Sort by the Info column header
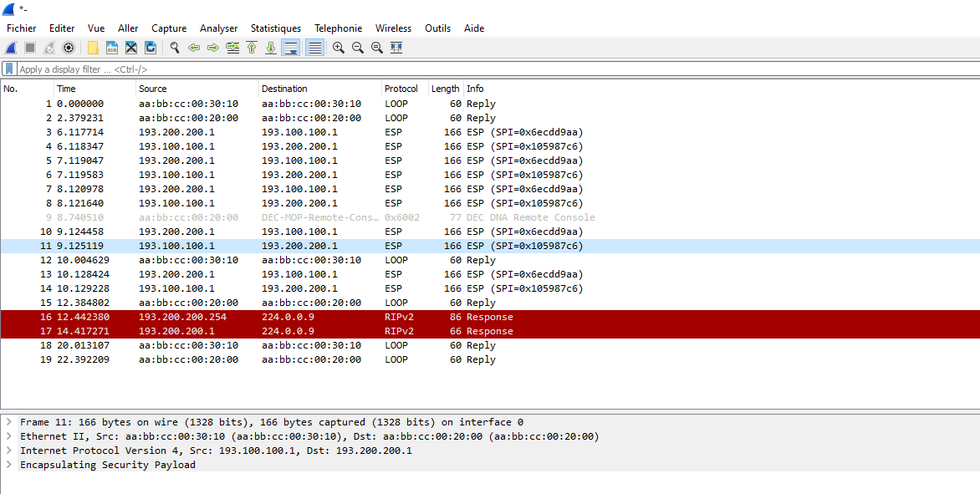Viewport: 980px width, 494px height. (x=722, y=89)
